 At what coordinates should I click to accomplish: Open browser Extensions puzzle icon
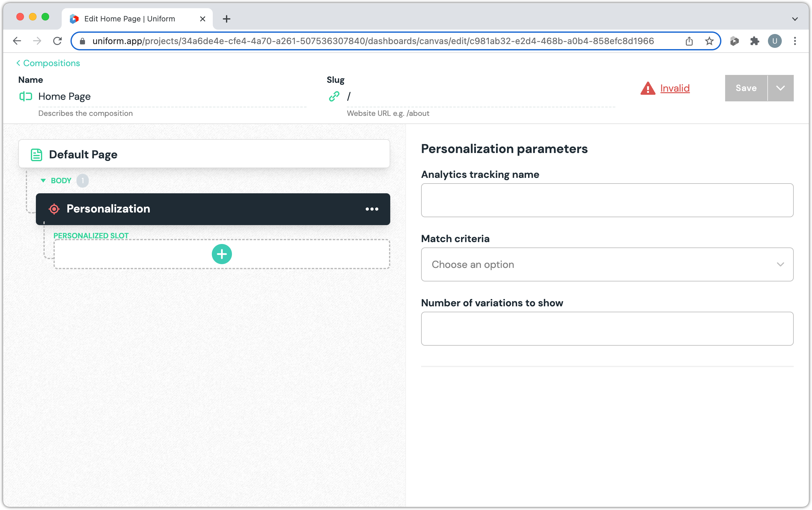pyautogui.click(x=754, y=41)
